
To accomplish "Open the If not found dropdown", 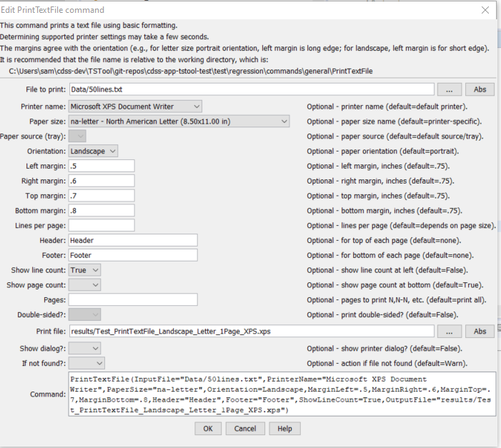I will click(x=86, y=363).
